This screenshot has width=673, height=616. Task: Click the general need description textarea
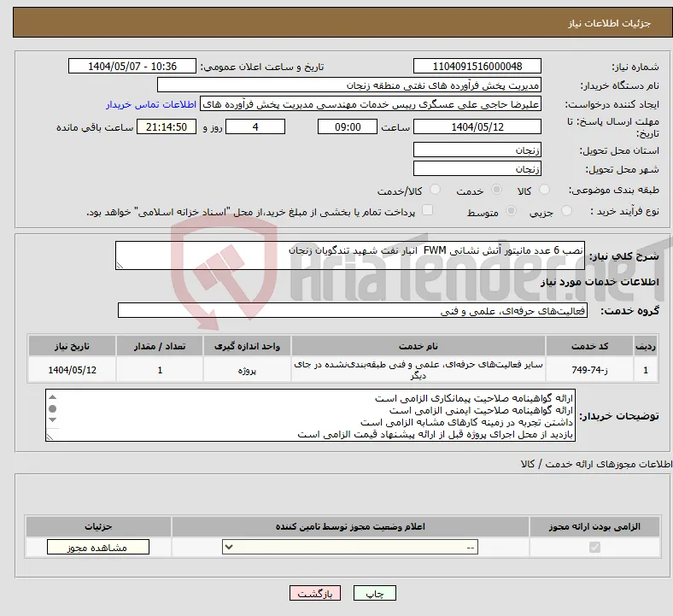pyautogui.click(x=350, y=255)
